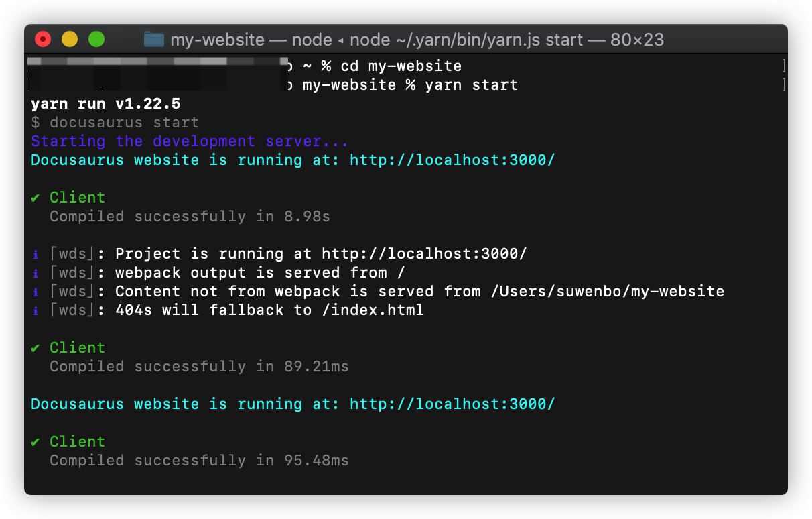Open the last cyan localhost:3000 URL
Viewport: 812px width, 519px height.
tap(452, 404)
